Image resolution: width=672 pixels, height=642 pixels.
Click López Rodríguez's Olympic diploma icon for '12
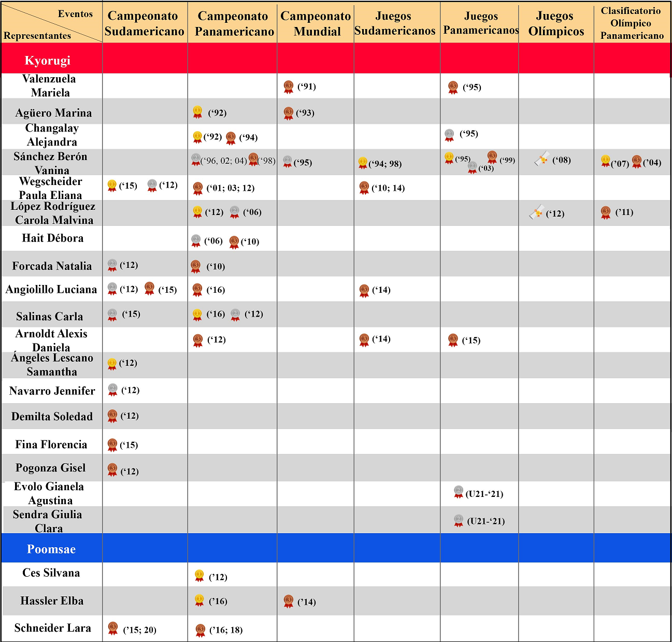pos(537,212)
